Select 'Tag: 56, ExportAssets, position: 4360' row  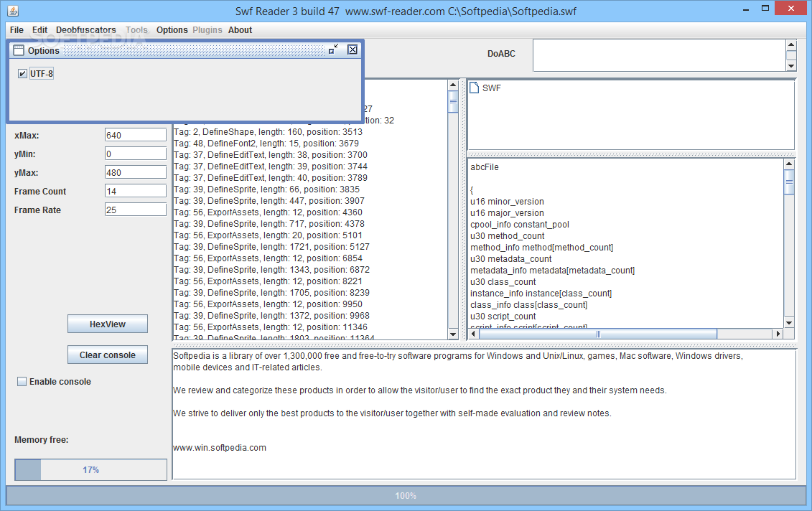tap(268, 212)
